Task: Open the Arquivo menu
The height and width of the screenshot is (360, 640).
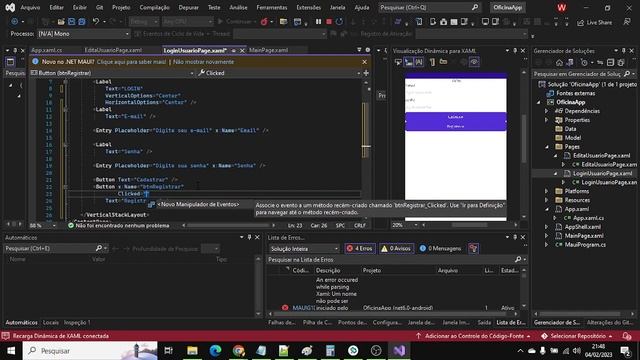Action: [30, 7]
